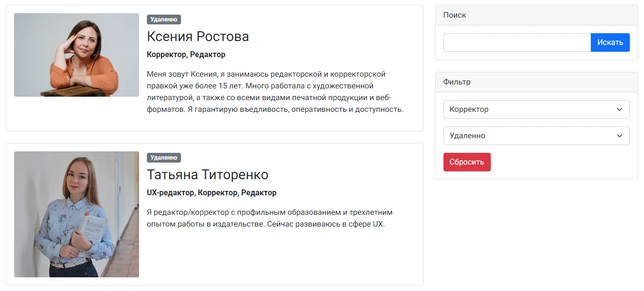Click the Удаленно badge above Ксения Ростова
Image resolution: width=644 pixels, height=291 pixels.
164,20
